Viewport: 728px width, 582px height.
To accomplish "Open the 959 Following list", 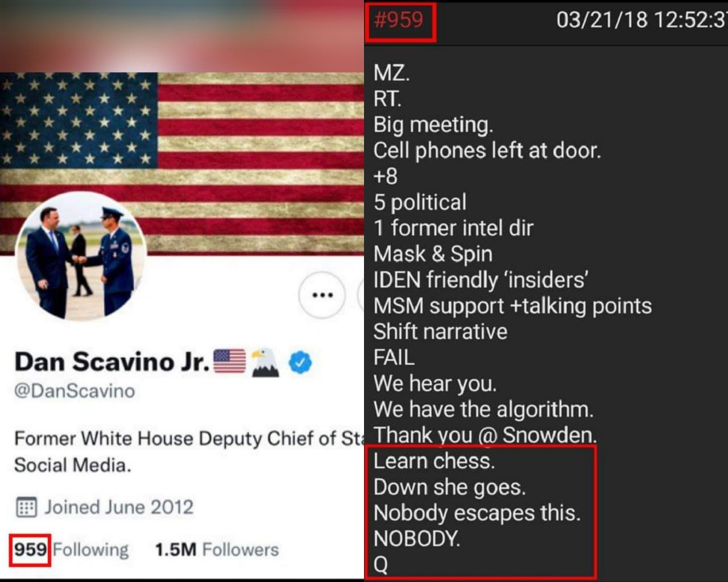I will point(71,550).
